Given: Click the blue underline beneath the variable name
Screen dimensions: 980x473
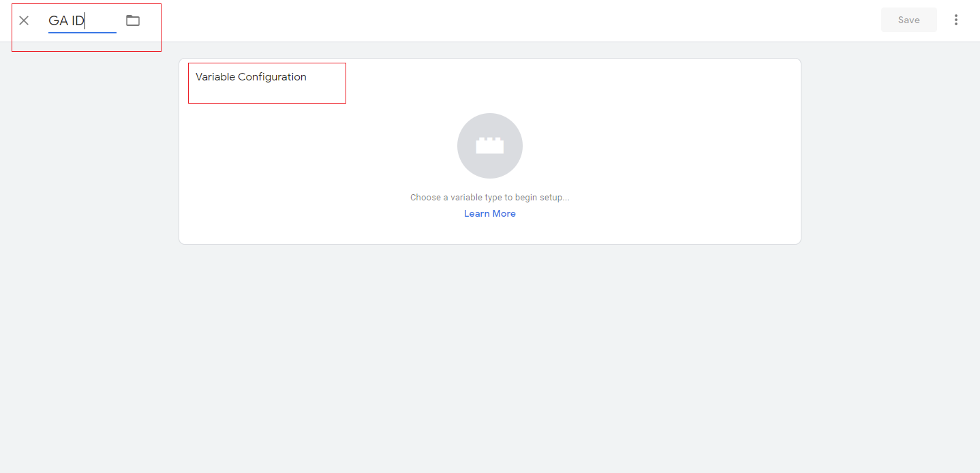Looking at the screenshot, I should coord(82,32).
